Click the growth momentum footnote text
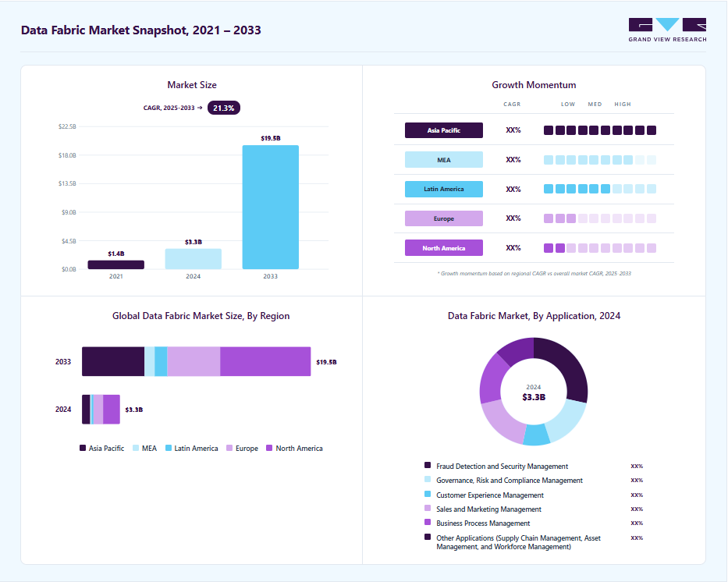 [x=534, y=273]
